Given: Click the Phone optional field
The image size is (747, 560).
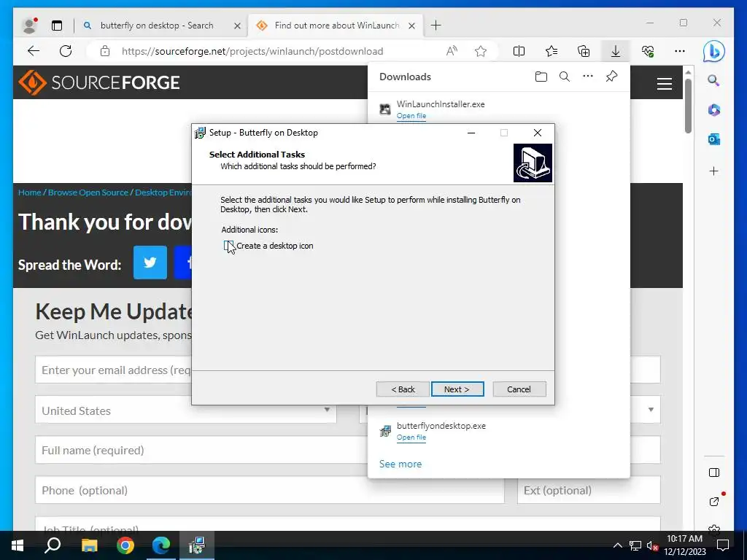Looking at the screenshot, I should point(270,490).
